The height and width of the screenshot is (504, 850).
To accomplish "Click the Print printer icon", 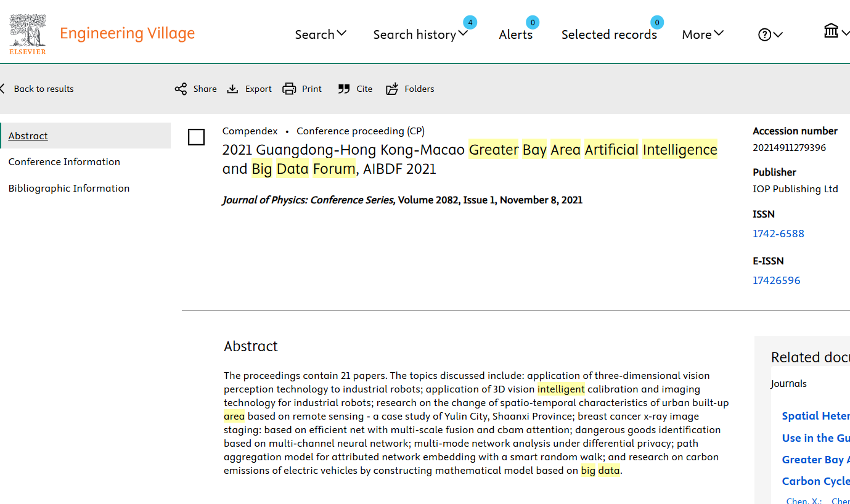I will 289,89.
